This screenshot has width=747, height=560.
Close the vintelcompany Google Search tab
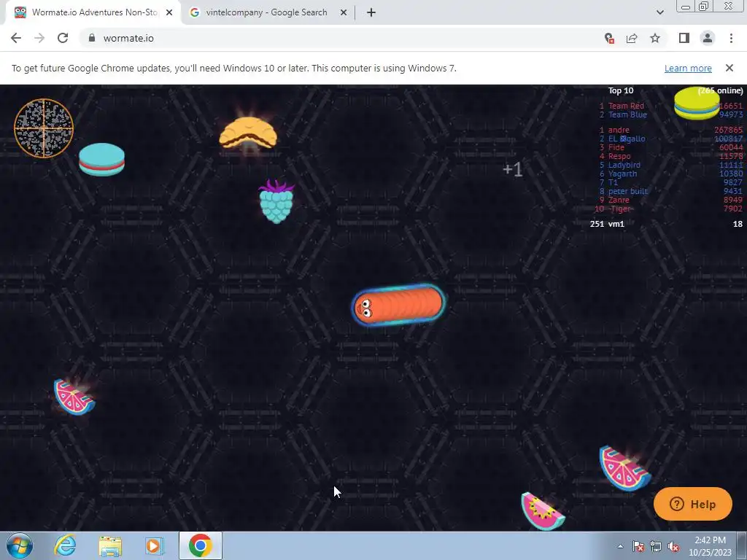coord(343,13)
